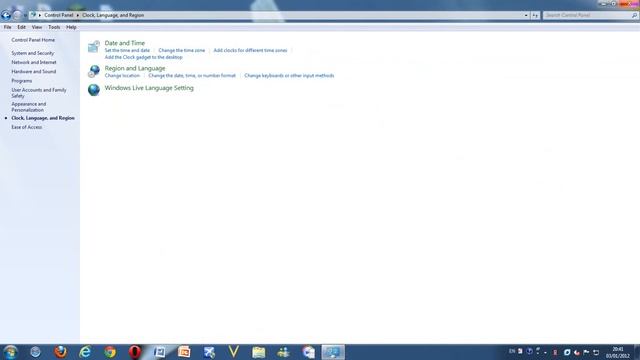This screenshot has width=640, height=360.
Task: Go back with the Back arrow button
Action: [x=6, y=16]
